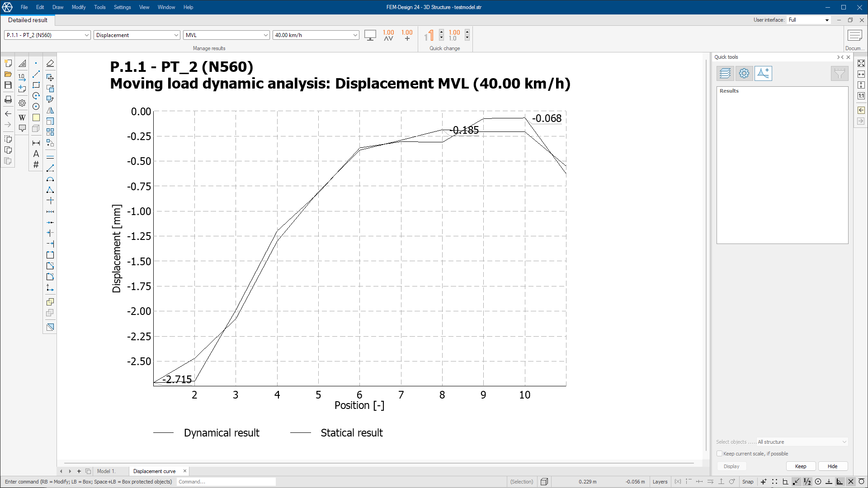Image resolution: width=868 pixels, height=488 pixels.
Task: Click the mirror tool icon
Action: pos(50,110)
